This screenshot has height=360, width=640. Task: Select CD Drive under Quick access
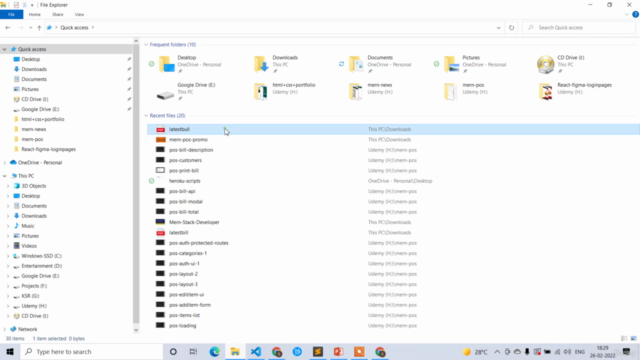click(35, 99)
